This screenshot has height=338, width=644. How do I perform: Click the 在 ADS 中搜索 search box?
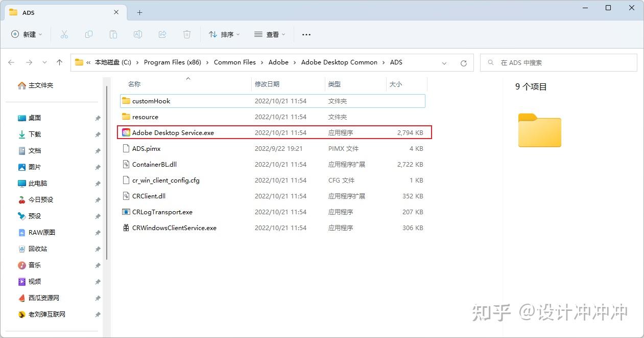click(x=559, y=62)
